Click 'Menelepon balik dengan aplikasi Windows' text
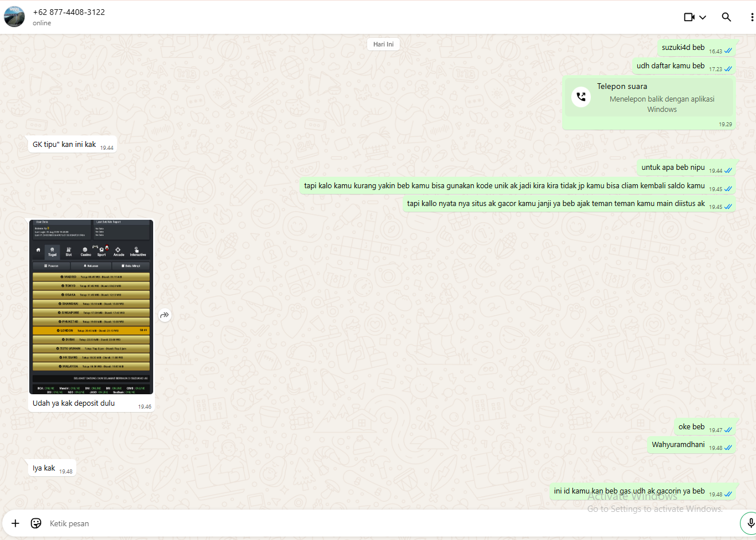Screen dimensions: 756x540 pyautogui.click(x=662, y=104)
